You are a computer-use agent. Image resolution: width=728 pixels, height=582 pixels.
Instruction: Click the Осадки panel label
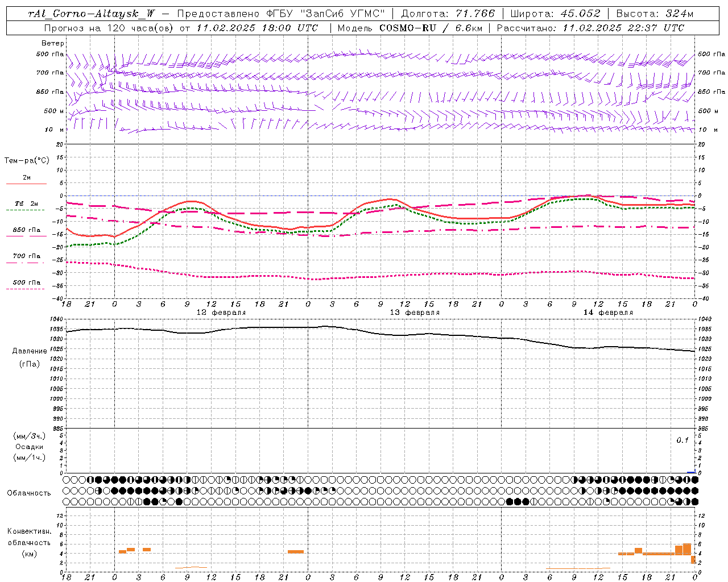(30, 447)
